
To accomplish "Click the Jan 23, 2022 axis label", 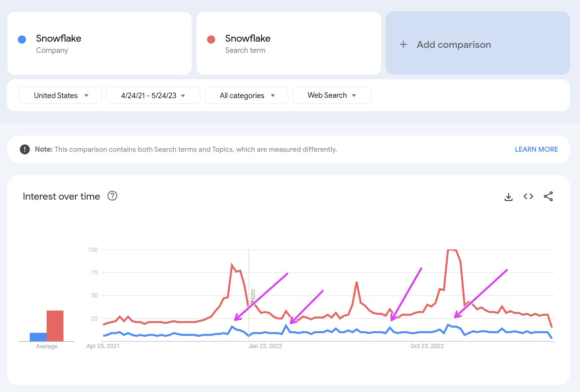I will 265,346.
